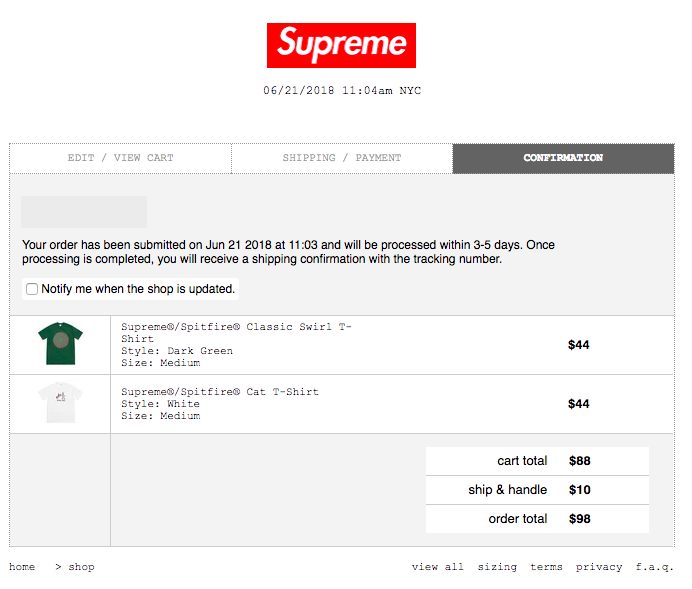Viewport: 692px width, 589px height.
Task: Go to the home link
Action: click(22, 566)
